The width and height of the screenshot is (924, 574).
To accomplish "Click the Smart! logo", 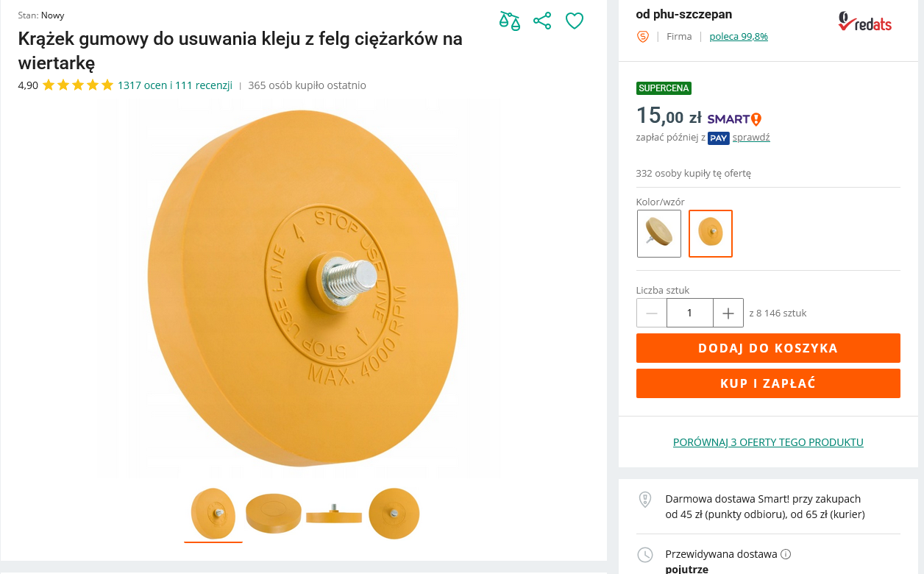I will point(734,118).
